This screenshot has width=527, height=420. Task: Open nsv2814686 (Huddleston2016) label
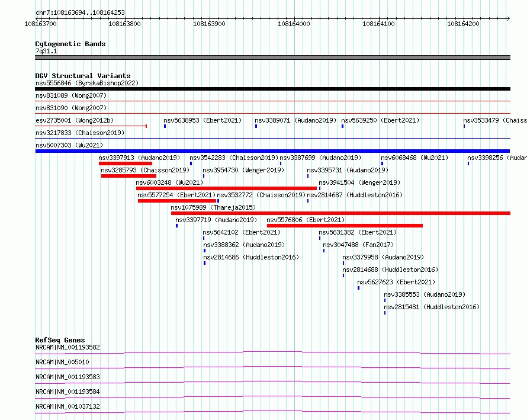click(251, 257)
